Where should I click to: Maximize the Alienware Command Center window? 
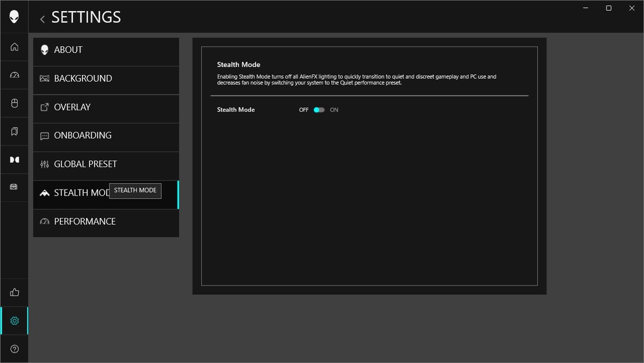(608, 8)
